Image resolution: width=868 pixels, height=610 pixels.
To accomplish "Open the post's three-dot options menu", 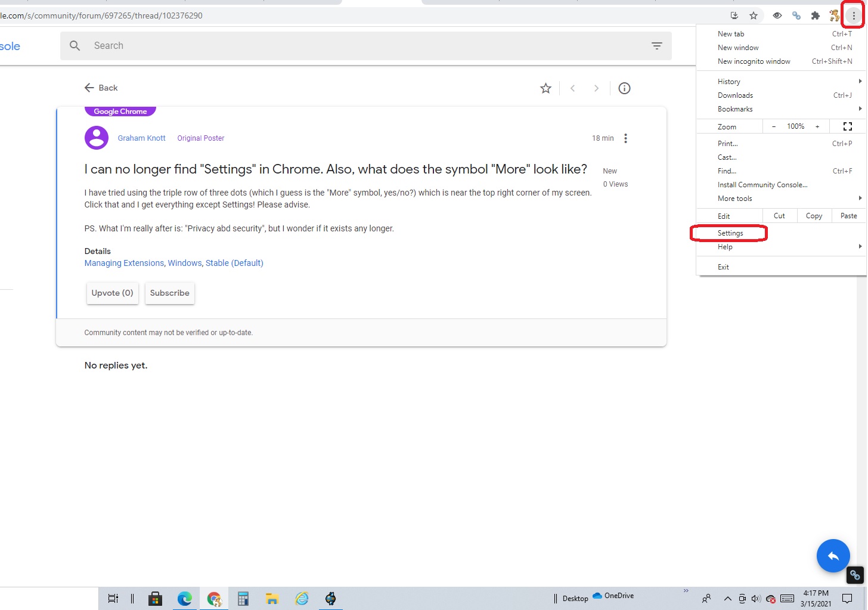I will coord(625,138).
